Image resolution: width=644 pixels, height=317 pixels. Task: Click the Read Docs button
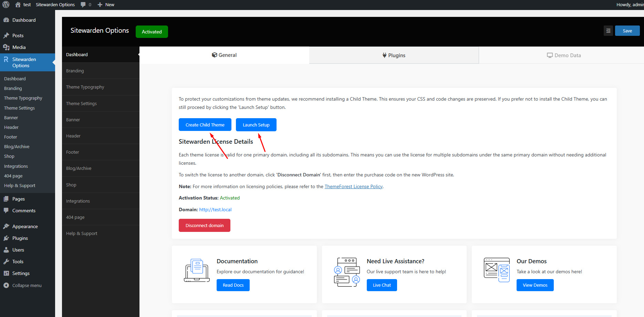[x=233, y=285]
